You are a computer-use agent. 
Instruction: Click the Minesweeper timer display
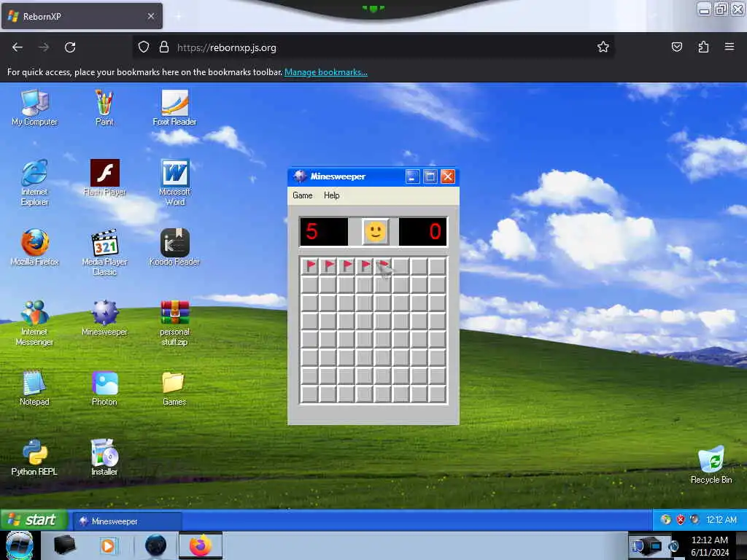423,232
